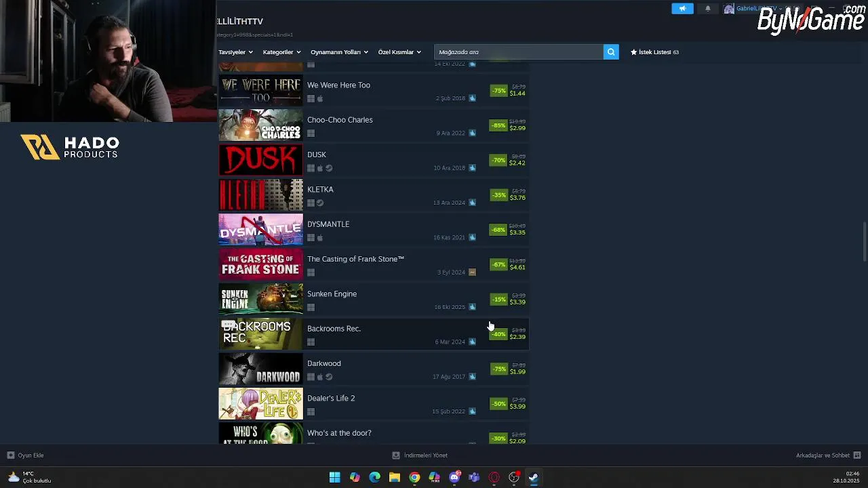Open the DYSMANTLE game thumbnail
The width and height of the screenshot is (868, 488).
point(260,230)
